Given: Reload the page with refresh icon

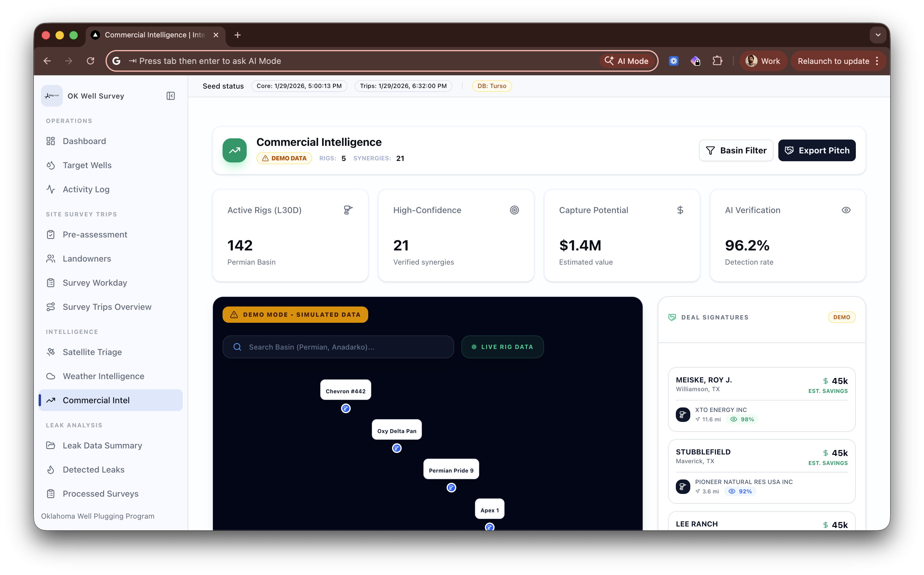Looking at the screenshot, I should 90,61.
